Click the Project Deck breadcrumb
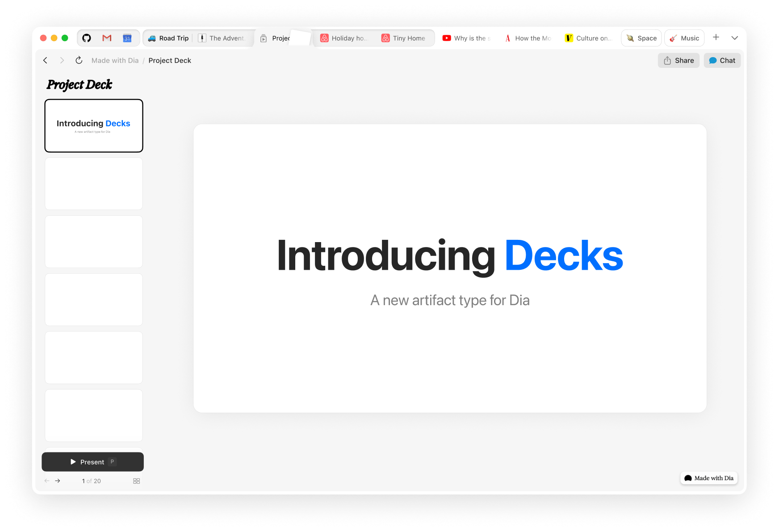779x532 pixels. (x=170, y=60)
